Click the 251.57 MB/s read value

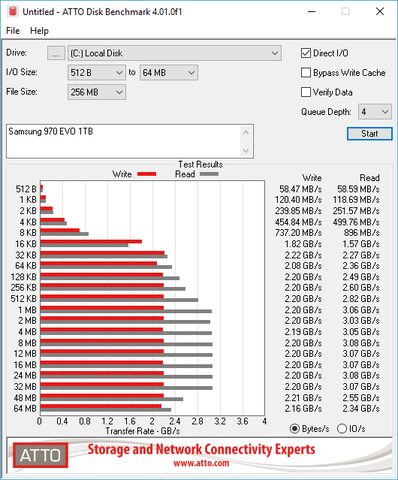pyautogui.click(x=356, y=211)
